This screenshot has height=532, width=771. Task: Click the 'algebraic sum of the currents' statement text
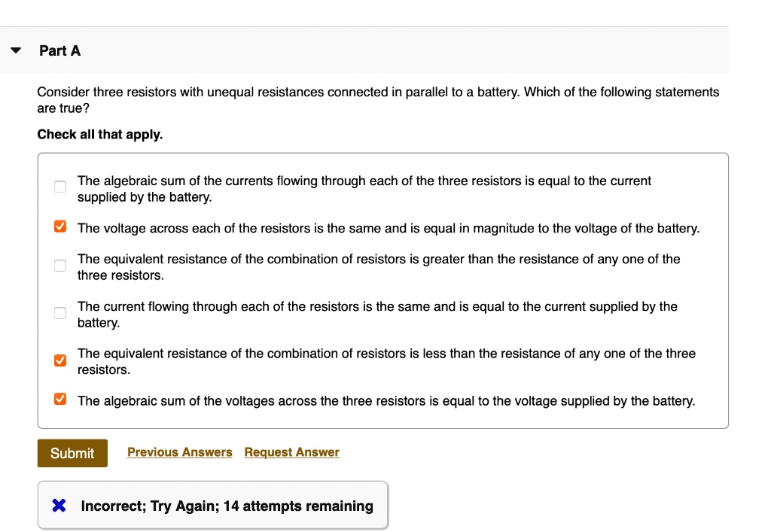pyautogui.click(x=364, y=189)
